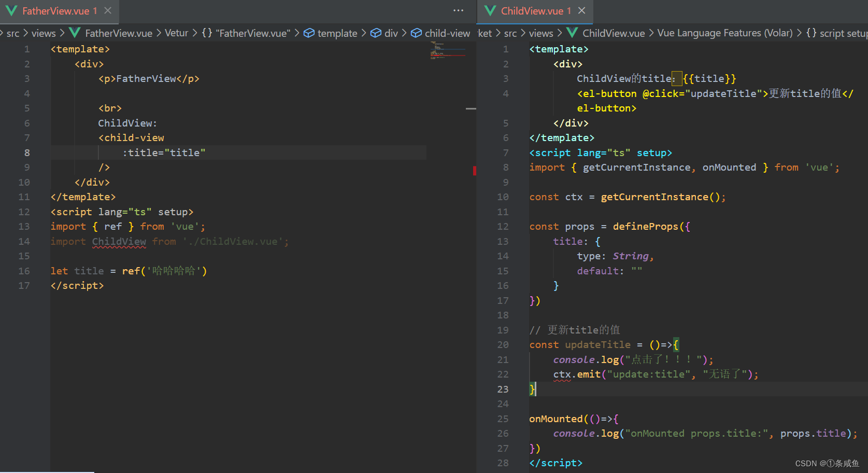Click the 'Vetur' breadcrumb item
The image size is (868, 473).
[176, 33]
